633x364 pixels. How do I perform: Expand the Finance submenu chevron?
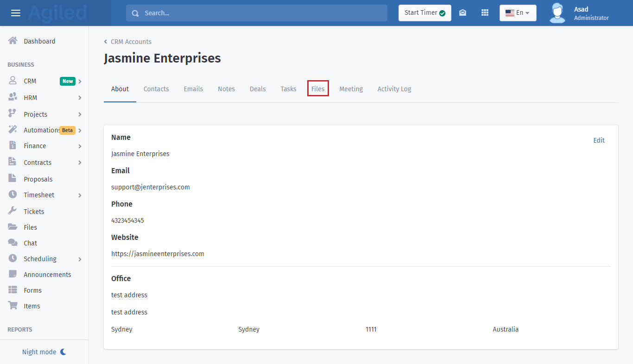[80, 146]
